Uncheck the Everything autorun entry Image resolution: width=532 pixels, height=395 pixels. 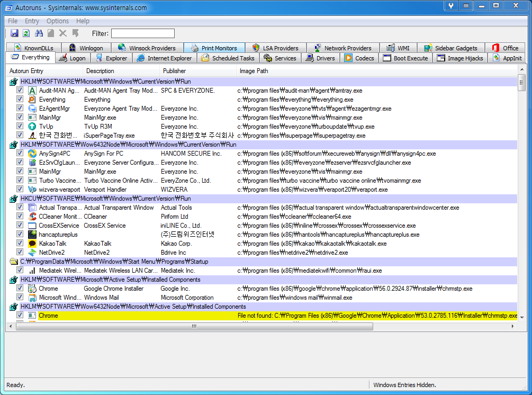point(20,99)
